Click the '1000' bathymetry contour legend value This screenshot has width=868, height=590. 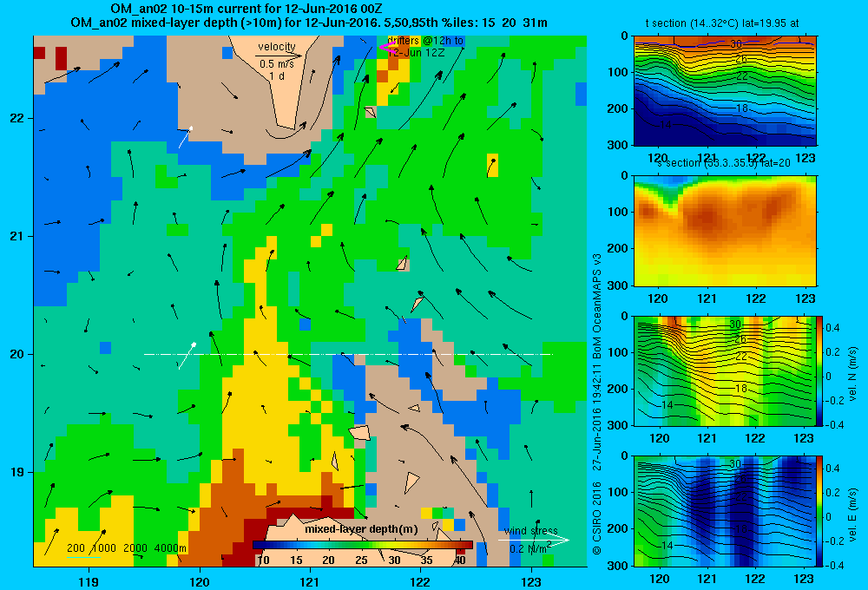coord(104,548)
